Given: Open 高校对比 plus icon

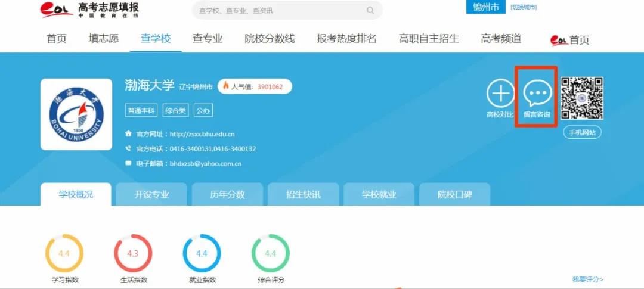Looking at the screenshot, I should pyautogui.click(x=500, y=93).
